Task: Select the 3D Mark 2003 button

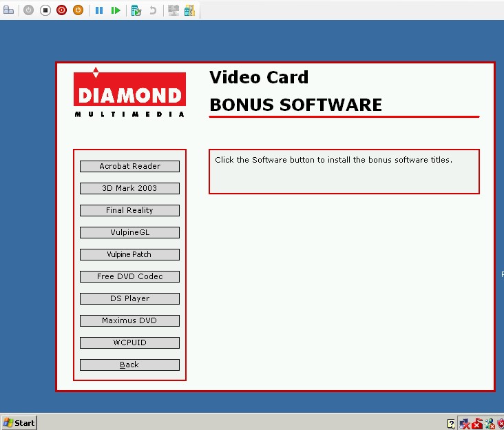Action: click(x=129, y=188)
